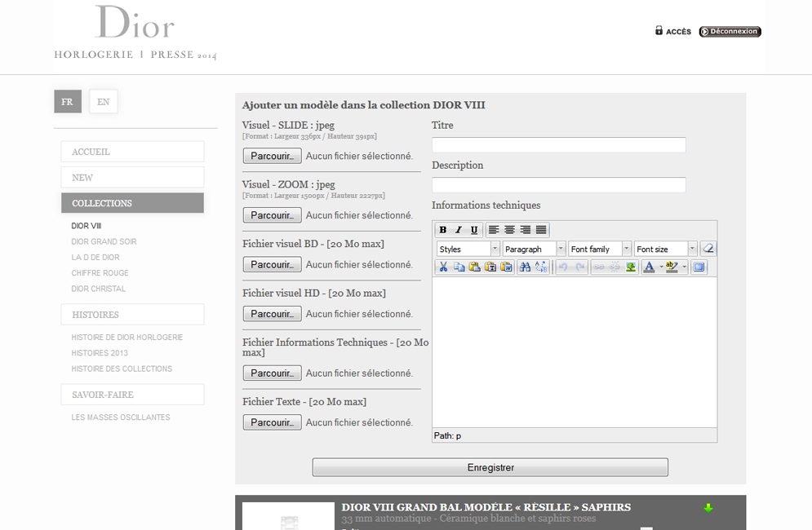Open the SAVOIR-FAIRE sidebar section
Screen dimensions: 812x530
(x=132, y=395)
